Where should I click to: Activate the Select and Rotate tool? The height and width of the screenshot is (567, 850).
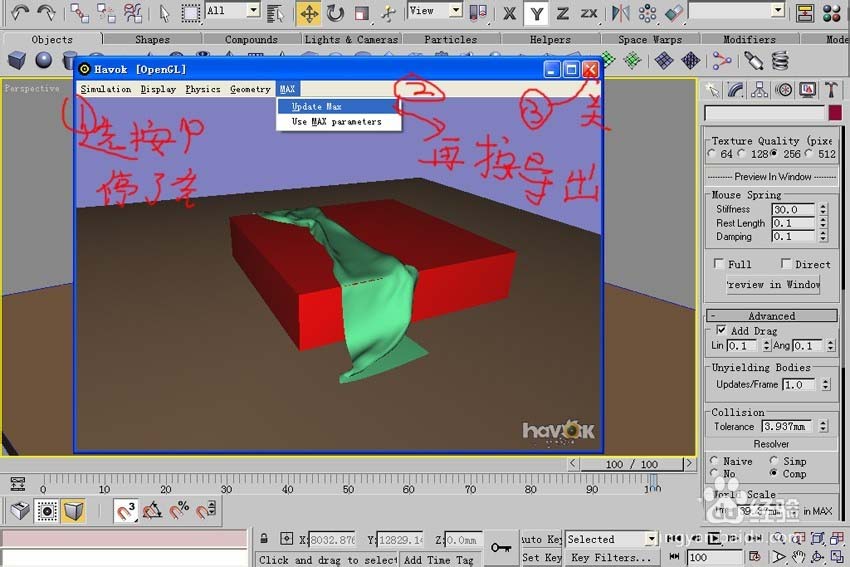pos(336,13)
